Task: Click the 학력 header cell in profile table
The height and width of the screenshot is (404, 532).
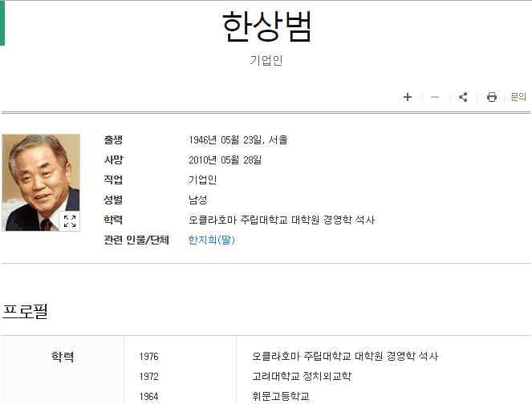Action: pyautogui.click(x=63, y=357)
